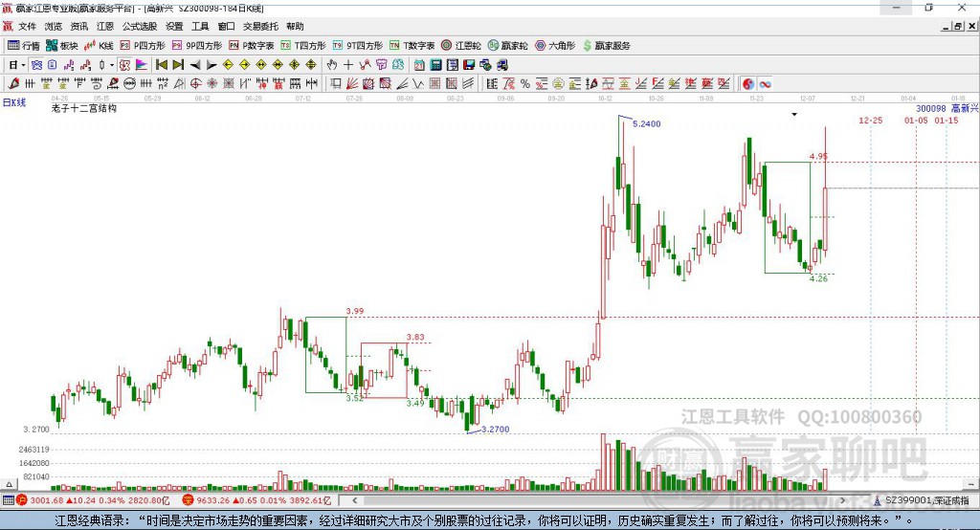Select the percent % retracement tool

(525, 84)
